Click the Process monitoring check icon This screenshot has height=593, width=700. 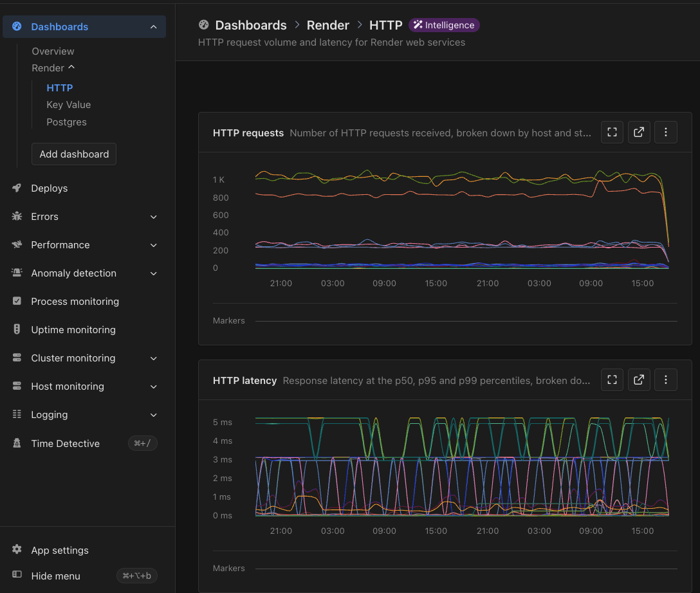pos(17,301)
